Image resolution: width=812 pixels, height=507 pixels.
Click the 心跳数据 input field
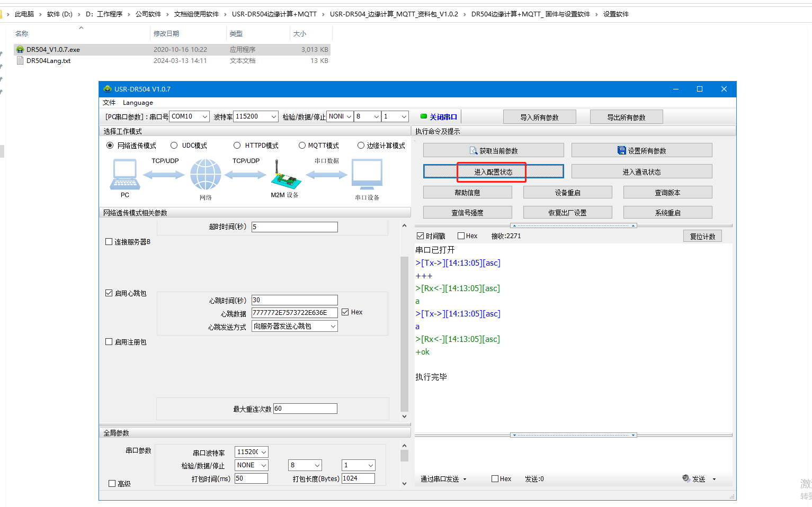tap(294, 313)
